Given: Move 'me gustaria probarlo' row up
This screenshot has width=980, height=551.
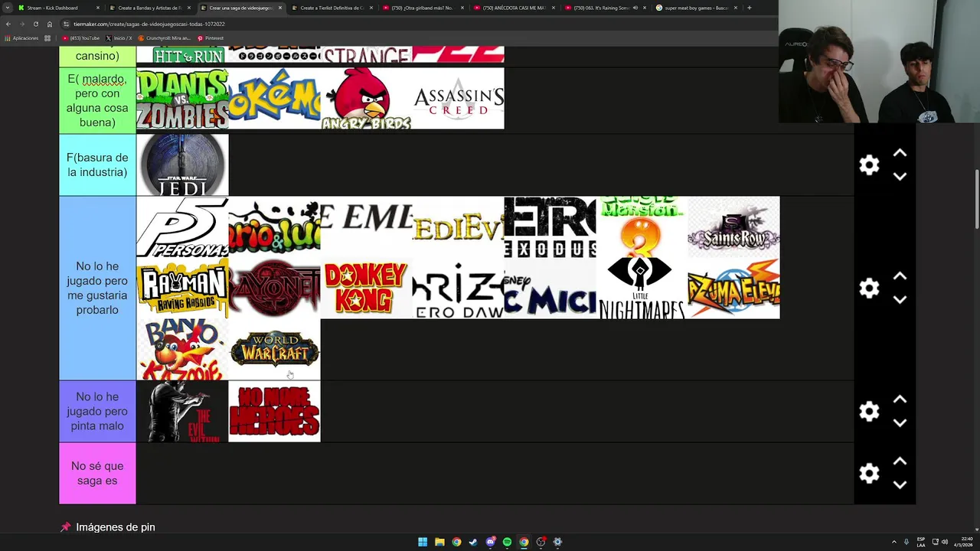Looking at the screenshot, I should [900, 276].
